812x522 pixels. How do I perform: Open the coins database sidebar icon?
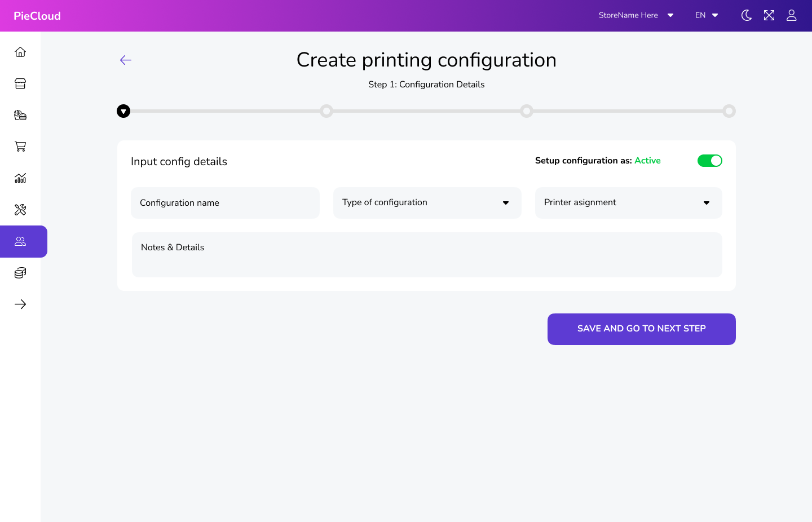(x=20, y=273)
